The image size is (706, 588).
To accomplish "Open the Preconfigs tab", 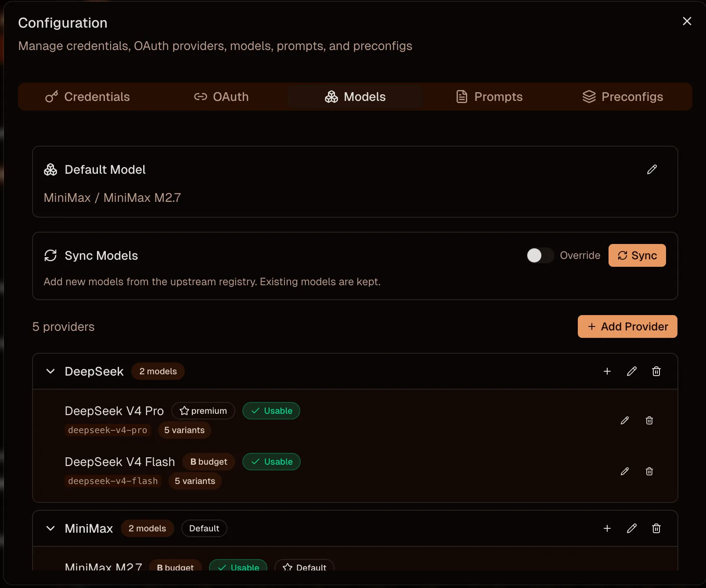I will [x=623, y=97].
